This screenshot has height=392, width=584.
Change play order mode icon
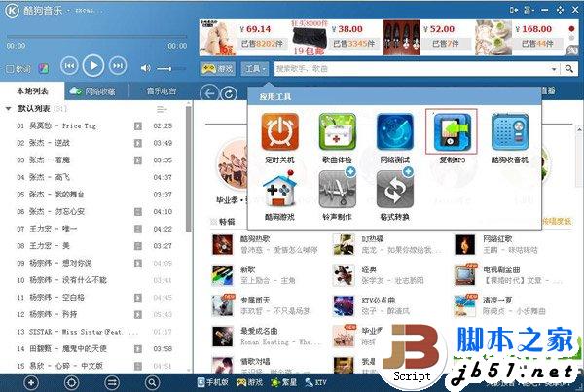(x=112, y=382)
